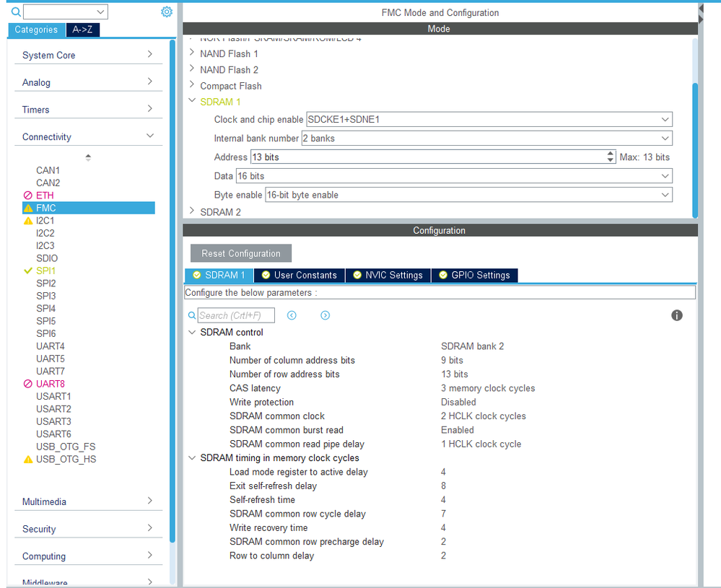721x588 pixels.
Task: Click Write protection value 'Disabled'
Action: pos(458,403)
